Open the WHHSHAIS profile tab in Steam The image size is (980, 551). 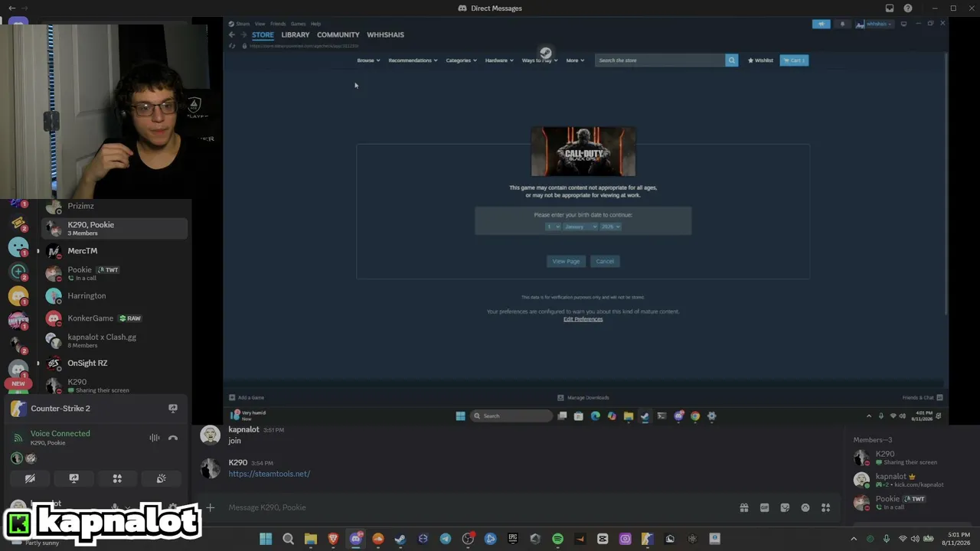tap(385, 34)
